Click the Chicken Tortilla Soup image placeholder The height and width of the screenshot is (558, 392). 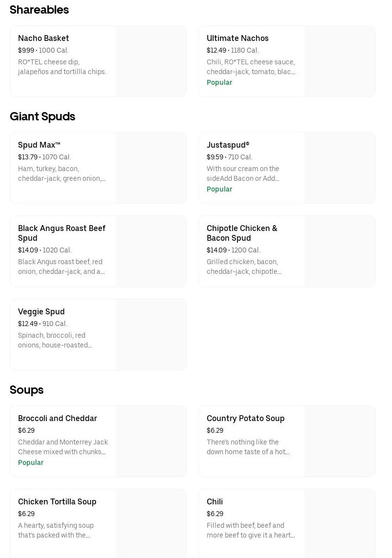(151, 524)
